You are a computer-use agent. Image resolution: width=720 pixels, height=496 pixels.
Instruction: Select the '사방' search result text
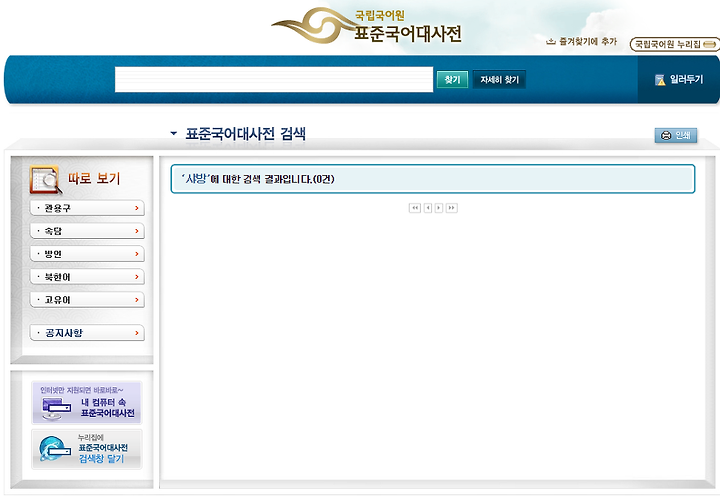(194, 179)
